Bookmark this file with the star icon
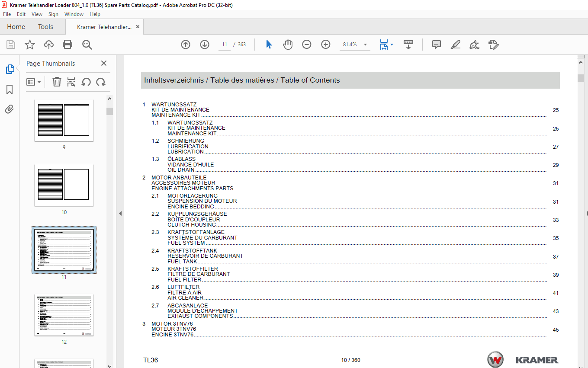This screenshot has width=588, height=368. coord(29,45)
